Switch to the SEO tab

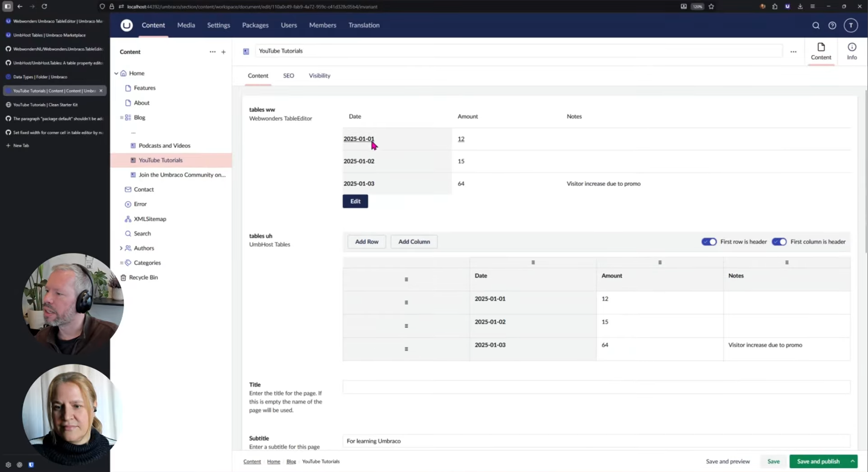(288, 76)
